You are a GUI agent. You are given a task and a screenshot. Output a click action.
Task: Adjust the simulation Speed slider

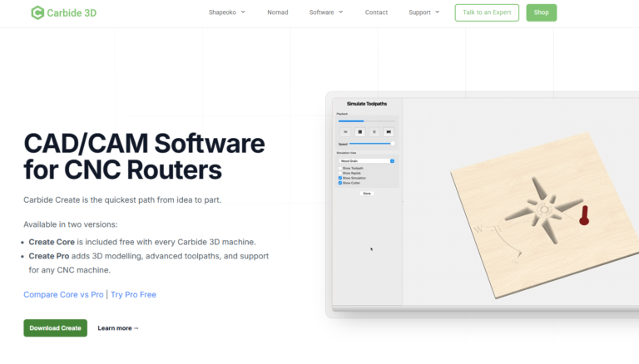(x=372, y=144)
